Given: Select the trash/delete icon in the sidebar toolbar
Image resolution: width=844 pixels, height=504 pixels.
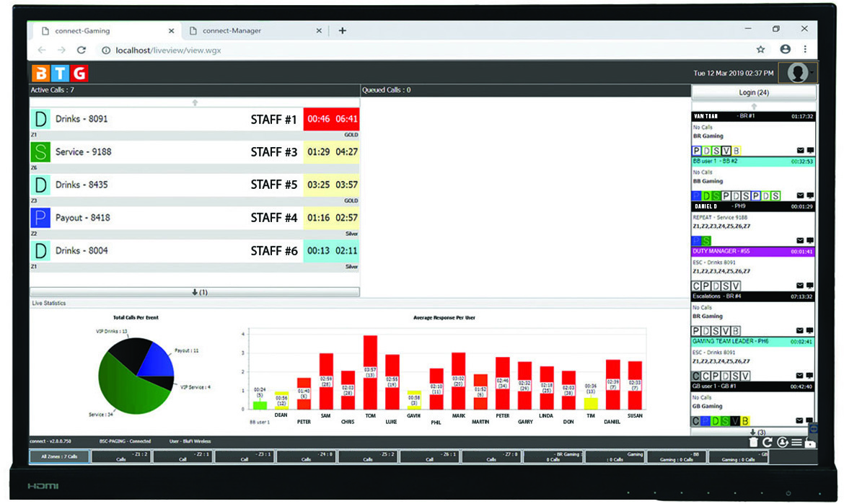Looking at the screenshot, I should 753,441.
